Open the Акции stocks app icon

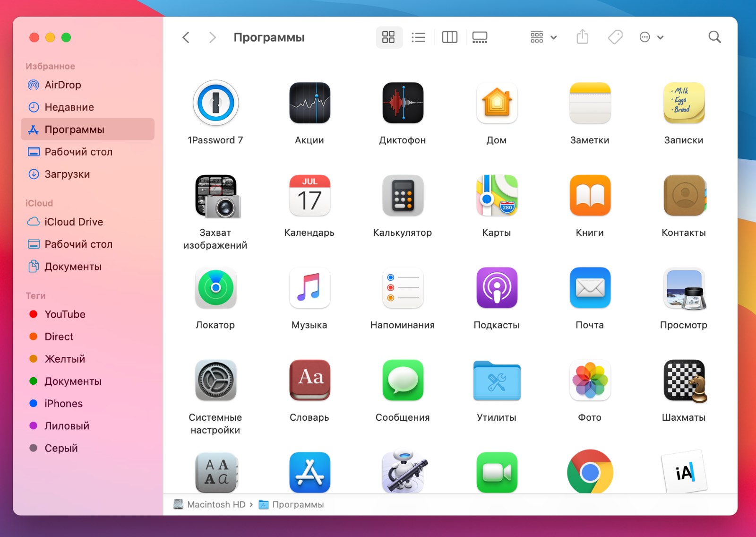pyautogui.click(x=309, y=103)
